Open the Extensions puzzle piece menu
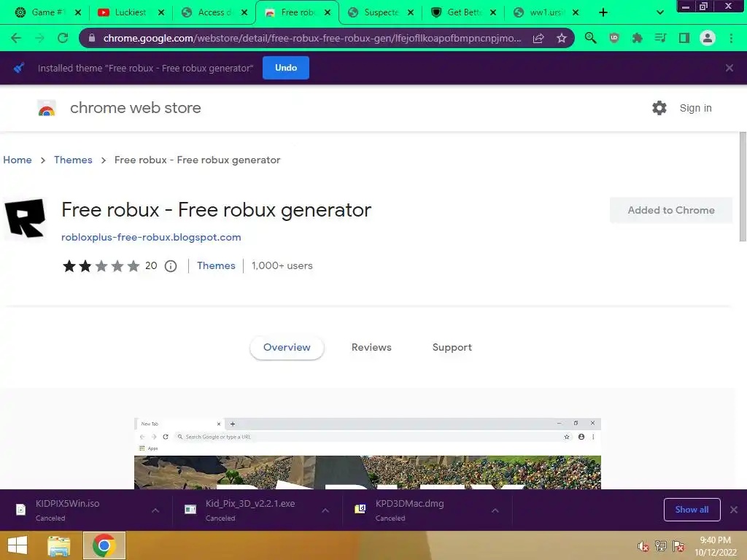747x560 pixels. tap(637, 38)
